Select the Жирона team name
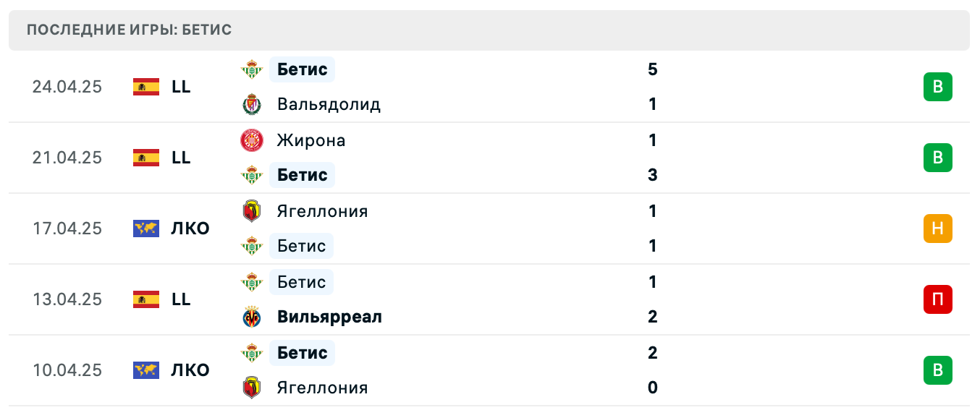Viewport: 980px width, 418px height. point(310,140)
